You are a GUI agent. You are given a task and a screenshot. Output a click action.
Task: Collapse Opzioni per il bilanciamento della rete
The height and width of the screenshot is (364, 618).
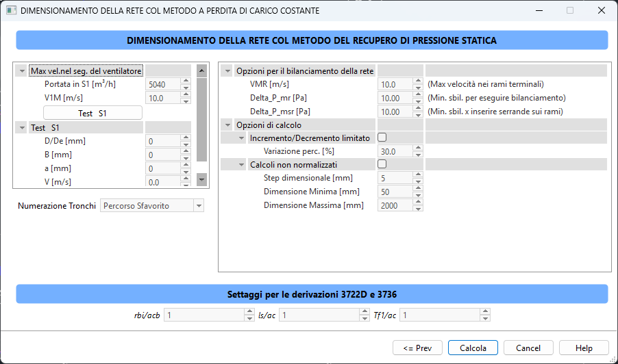(x=228, y=71)
